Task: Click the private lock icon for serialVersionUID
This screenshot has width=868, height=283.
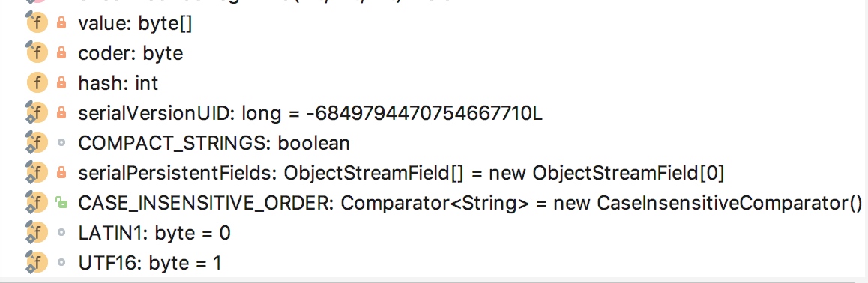Action: click(x=61, y=113)
